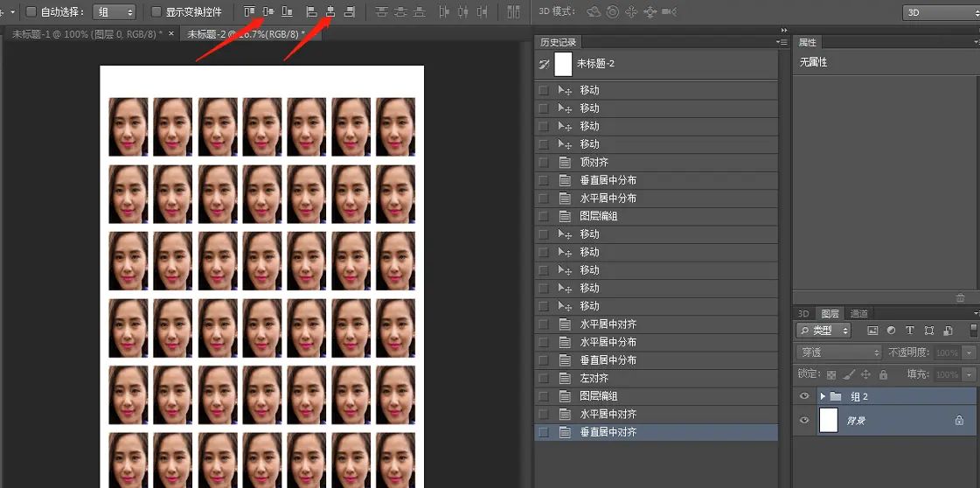980x488 pixels.
Task: Set history brush source for snapshot 未标题-2
Action: coord(544,63)
